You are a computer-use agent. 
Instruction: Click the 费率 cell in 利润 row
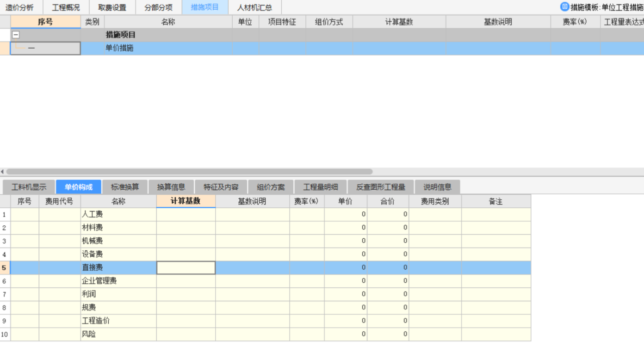307,294
